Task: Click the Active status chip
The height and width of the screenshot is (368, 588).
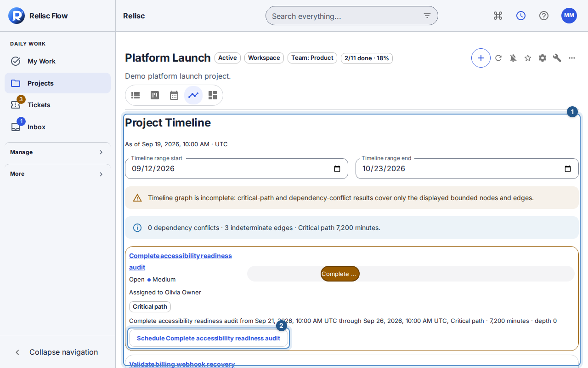Action: coord(227,58)
